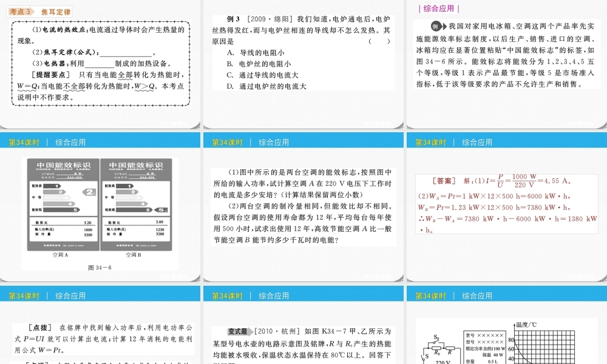Choose option A. 导线的电阻小
This screenshot has height=364, width=607.
pyautogui.click(x=256, y=53)
